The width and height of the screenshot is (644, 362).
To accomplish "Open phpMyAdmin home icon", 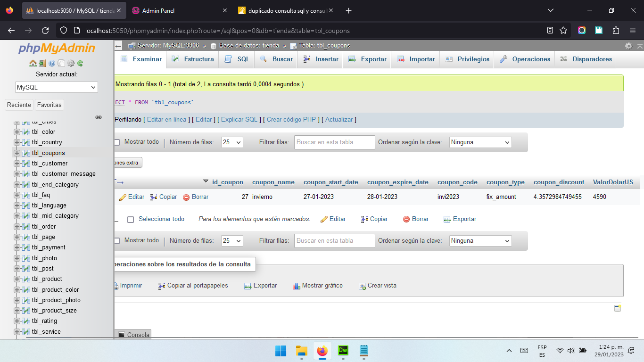I will coord(33,63).
